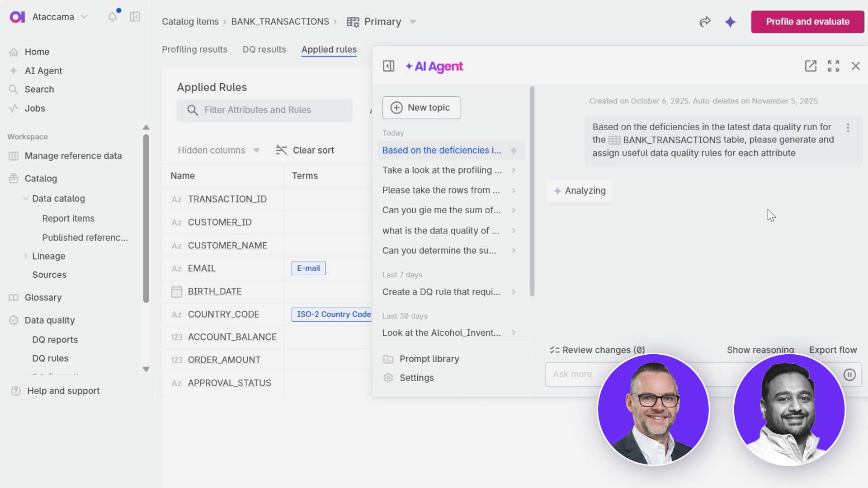Toggle the AI Agent topics panel icon
868x488 pixels.
click(x=388, y=66)
